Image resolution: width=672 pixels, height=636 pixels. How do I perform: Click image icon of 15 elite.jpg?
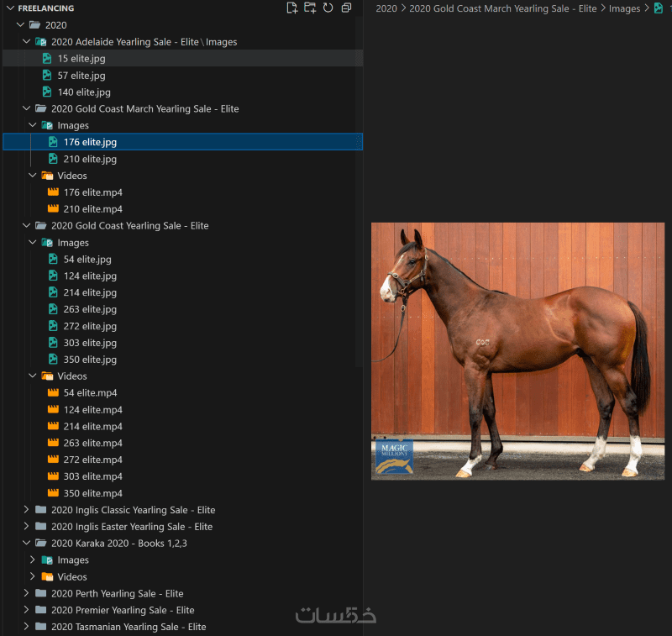(47, 58)
